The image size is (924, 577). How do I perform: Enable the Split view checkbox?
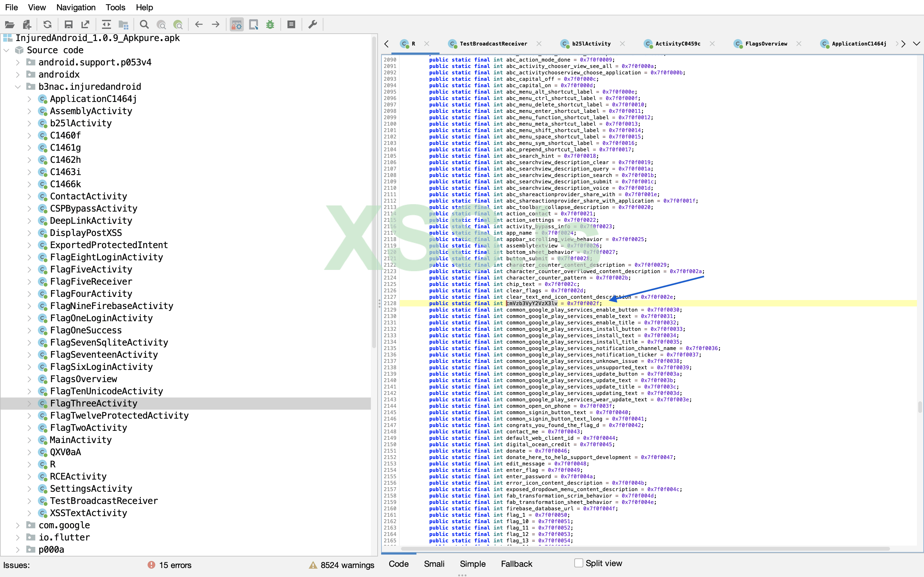click(578, 563)
